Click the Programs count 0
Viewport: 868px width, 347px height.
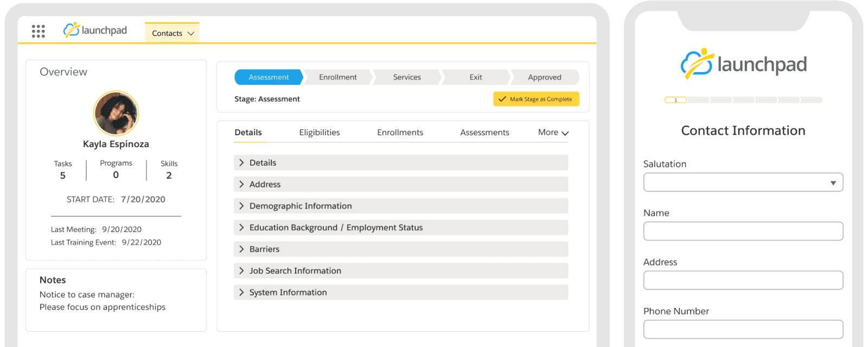(x=116, y=175)
